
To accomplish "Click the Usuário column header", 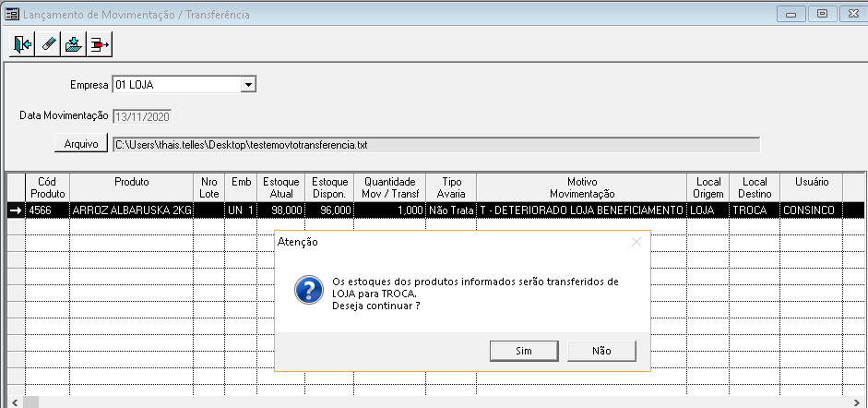I will tap(812, 187).
